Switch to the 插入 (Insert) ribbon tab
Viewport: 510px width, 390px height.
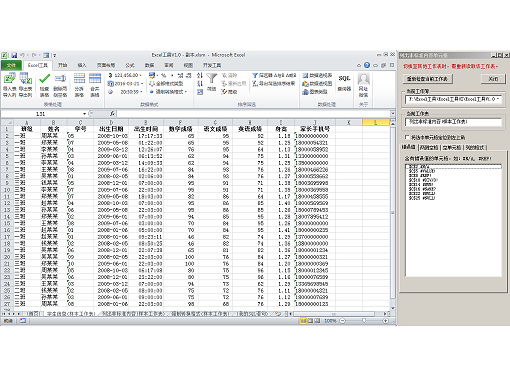pyautogui.click(x=82, y=65)
